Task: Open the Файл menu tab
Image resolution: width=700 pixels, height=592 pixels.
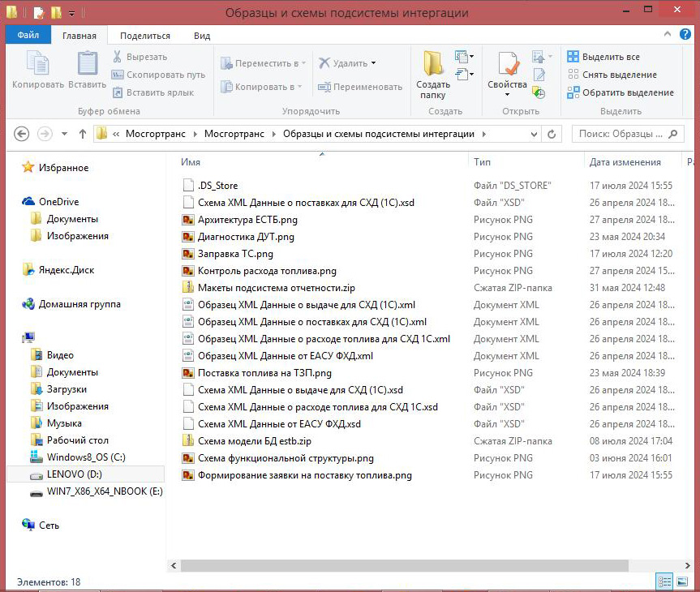Action: 28,36
